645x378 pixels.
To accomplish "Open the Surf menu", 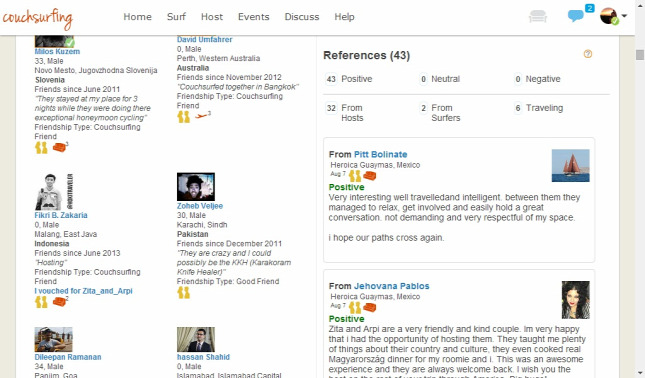I will pyautogui.click(x=176, y=17).
